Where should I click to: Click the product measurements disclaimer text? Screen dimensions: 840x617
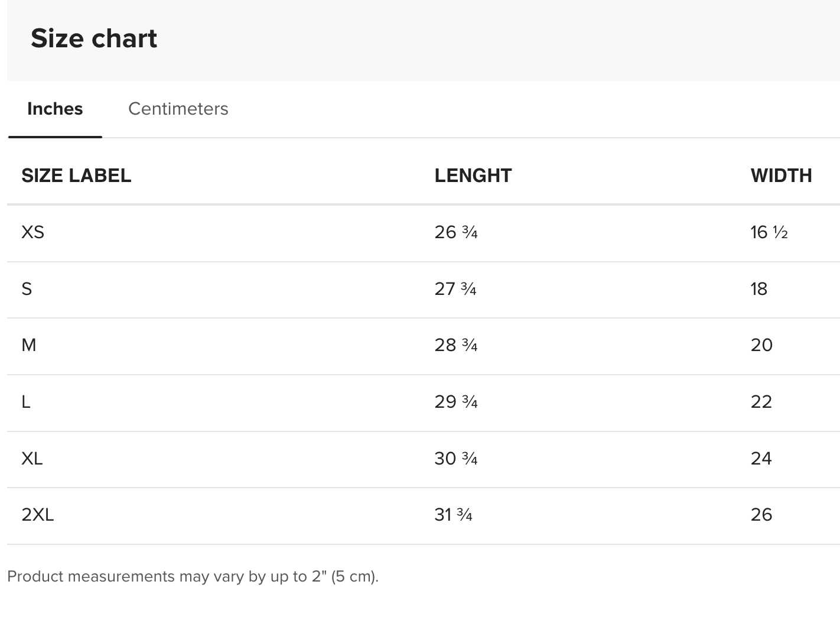(x=193, y=576)
